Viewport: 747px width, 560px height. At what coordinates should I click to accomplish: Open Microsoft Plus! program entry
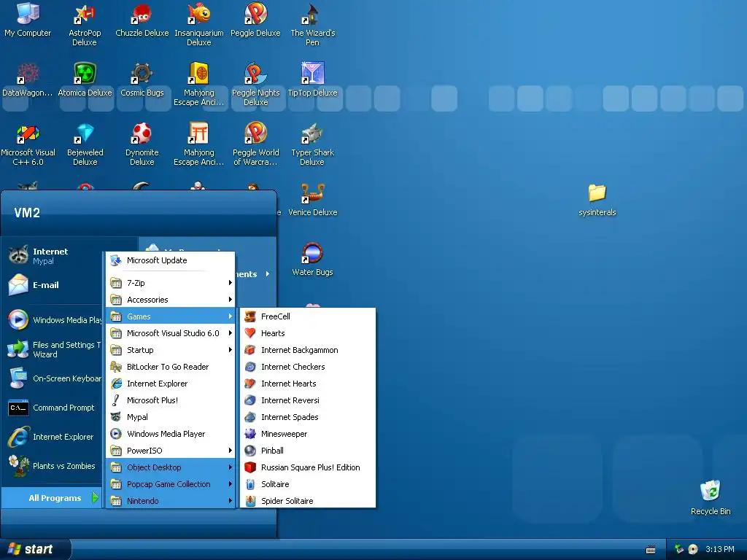tap(171, 400)
